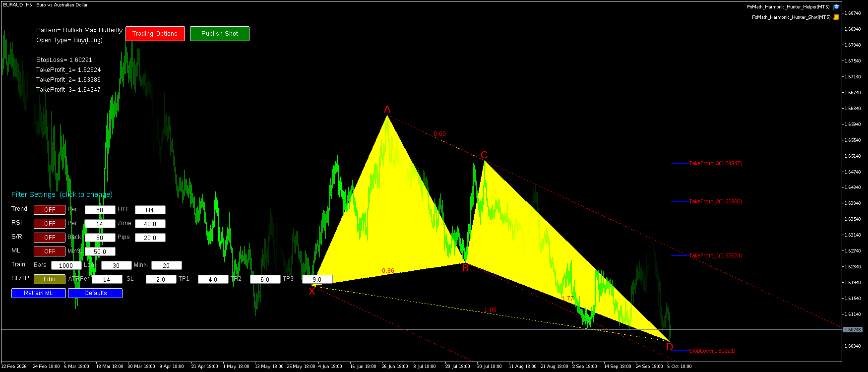Image resolution: width=868 pixels, height=372 pixels.
Task: Click the current price tag 1.60748
Action: tap(853, 329)
